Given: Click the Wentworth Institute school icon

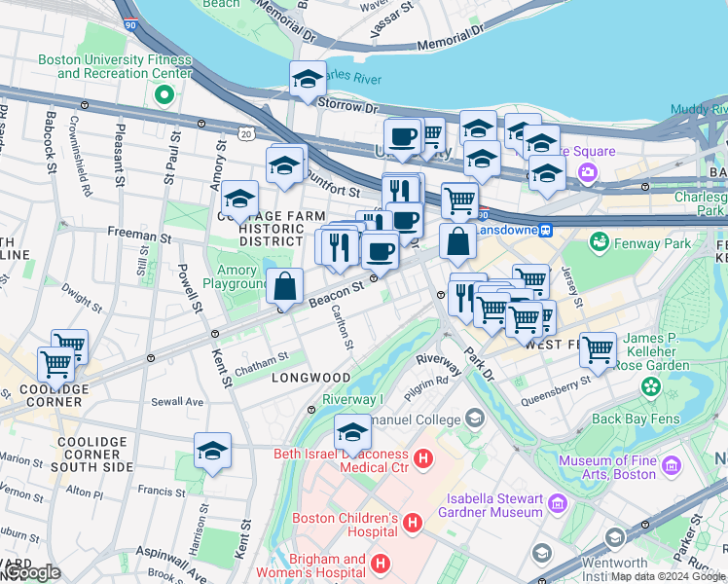Looking at the screenshot, I should tap(615, 538).
